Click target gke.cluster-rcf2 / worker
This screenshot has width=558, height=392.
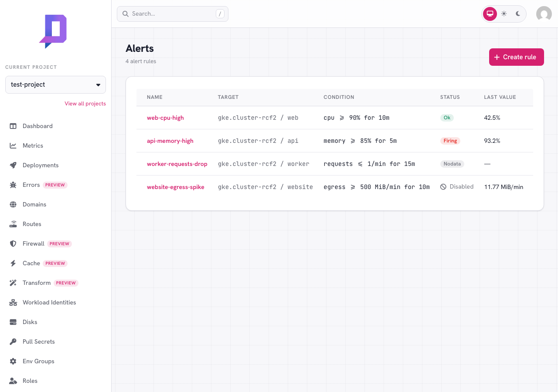pyautogui.click(x=264, y=164)
